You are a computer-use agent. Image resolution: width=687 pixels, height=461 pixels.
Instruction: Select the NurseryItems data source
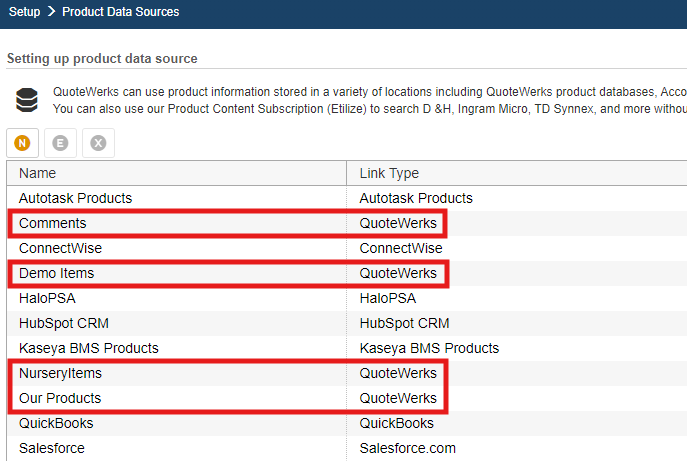pos(60,373)
